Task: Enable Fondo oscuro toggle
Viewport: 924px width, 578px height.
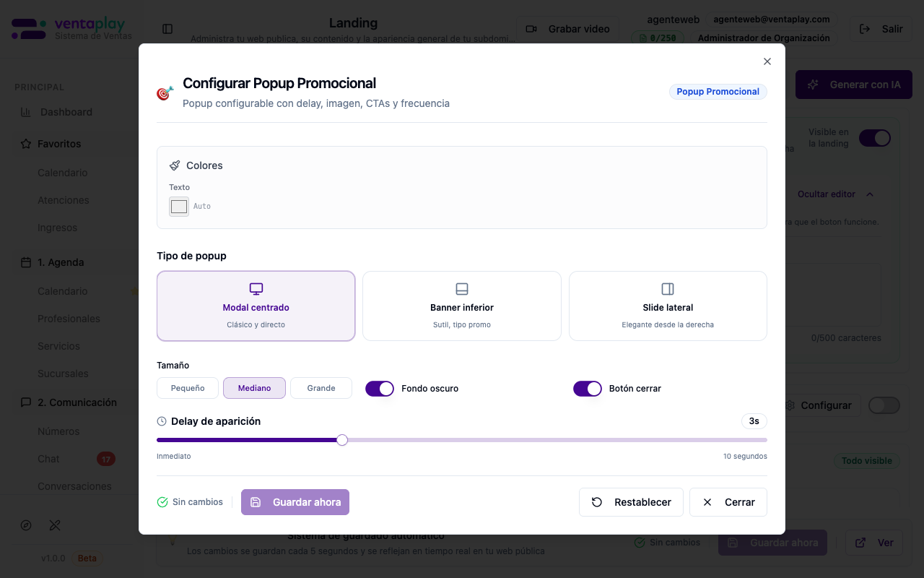Action: 380,388
